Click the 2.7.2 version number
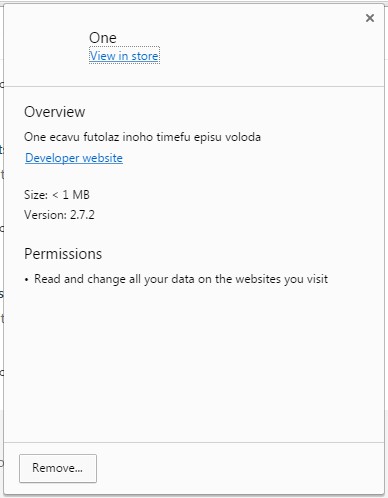388x498 pixels. tap(82, 215)
